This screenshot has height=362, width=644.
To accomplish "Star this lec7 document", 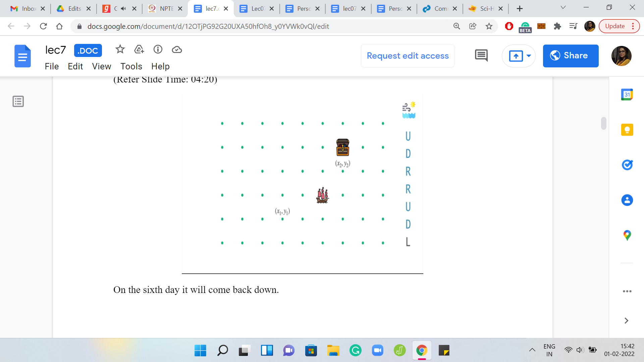I will pyautogui.click(x=120, y=50).
